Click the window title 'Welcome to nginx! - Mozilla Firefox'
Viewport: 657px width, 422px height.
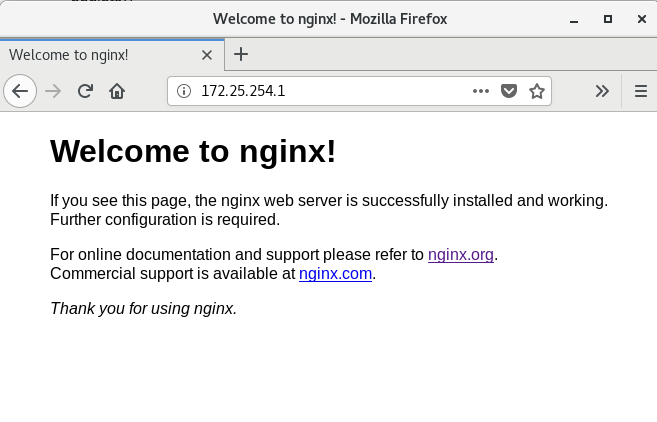pos(330,19)
